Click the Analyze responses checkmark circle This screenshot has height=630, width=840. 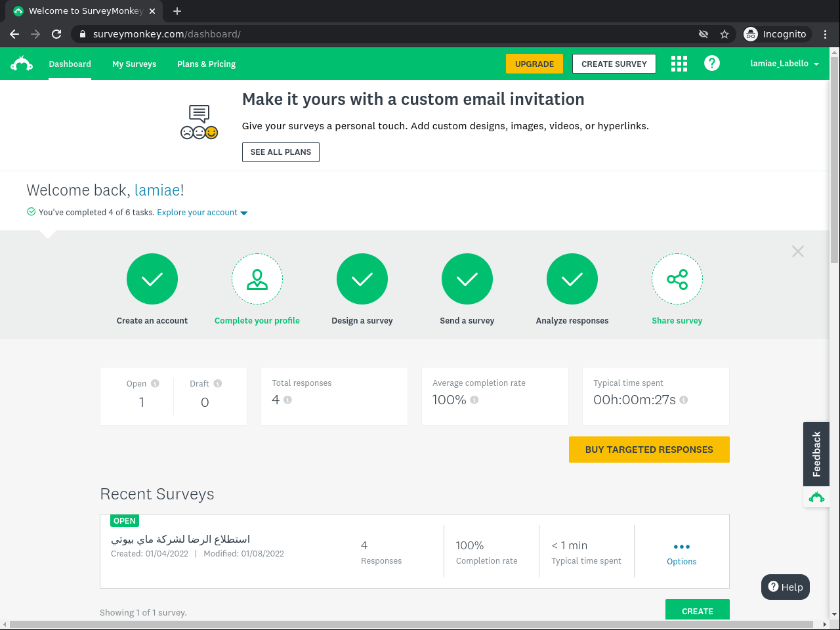coord(572,279)
